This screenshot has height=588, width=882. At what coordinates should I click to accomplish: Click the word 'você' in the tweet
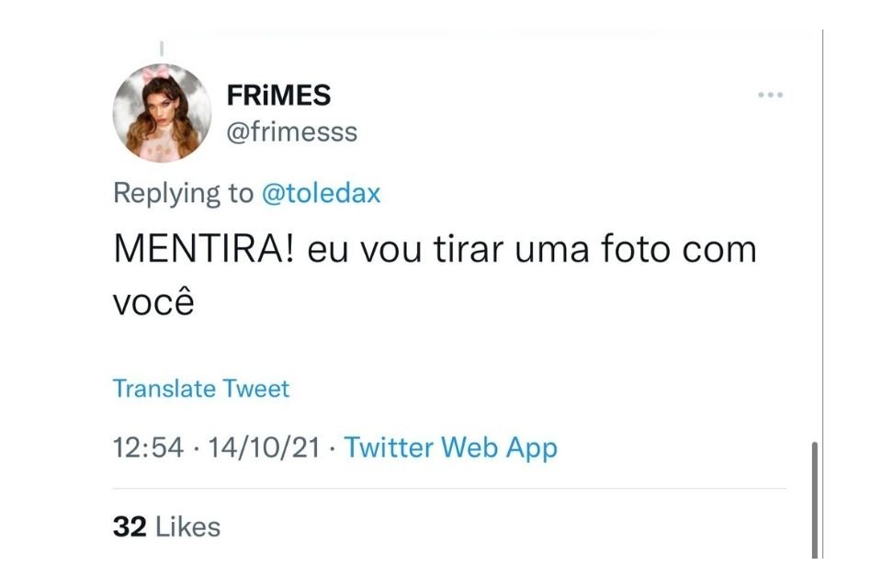point(153,300)
